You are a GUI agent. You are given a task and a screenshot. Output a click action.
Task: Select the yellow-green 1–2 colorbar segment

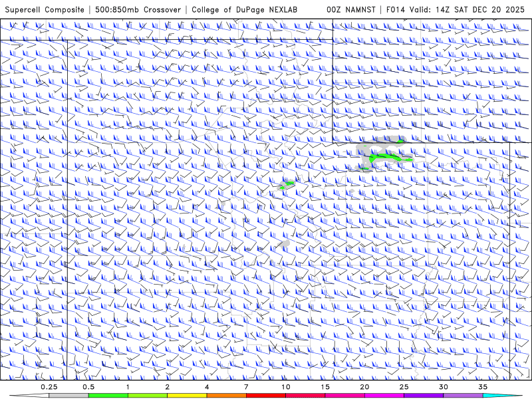(x=148, y=396)
